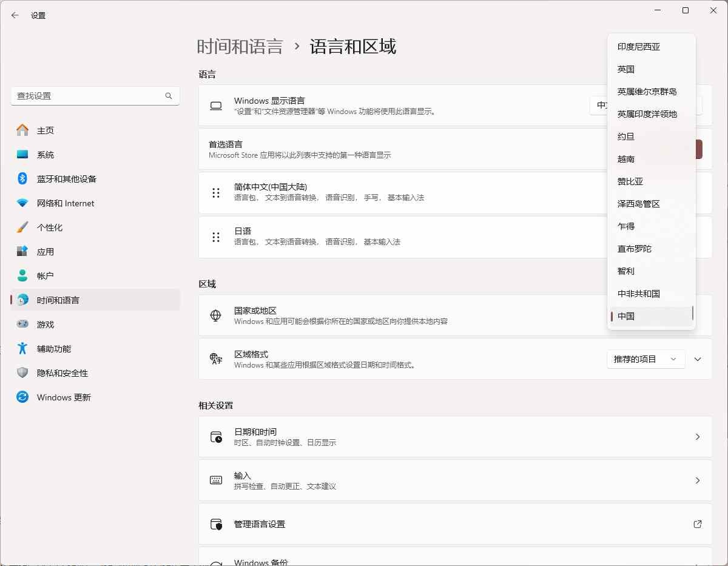Choose 约旦 from the country list
The height and width of the screenshot is (566, 728).
click(651, 136)
